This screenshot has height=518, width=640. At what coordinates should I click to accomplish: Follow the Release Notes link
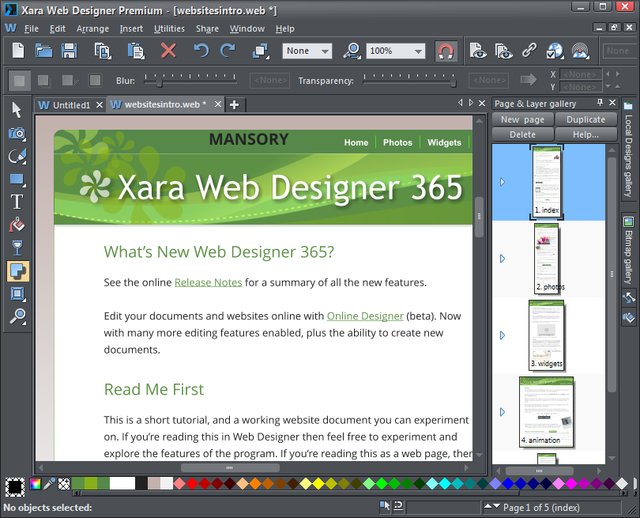[x=207, y=283]
